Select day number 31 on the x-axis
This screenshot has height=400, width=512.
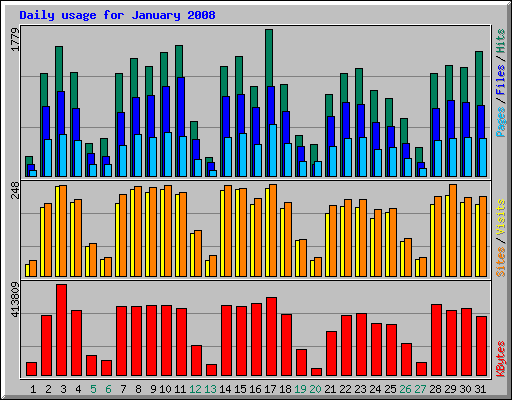click(480, 389)
